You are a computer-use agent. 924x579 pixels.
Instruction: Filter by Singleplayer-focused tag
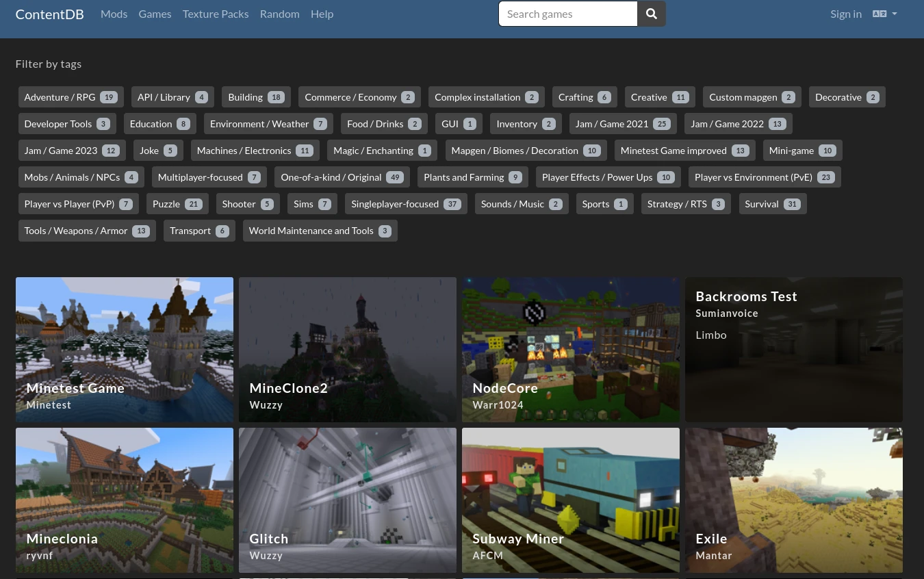click(x=406, y=204)
